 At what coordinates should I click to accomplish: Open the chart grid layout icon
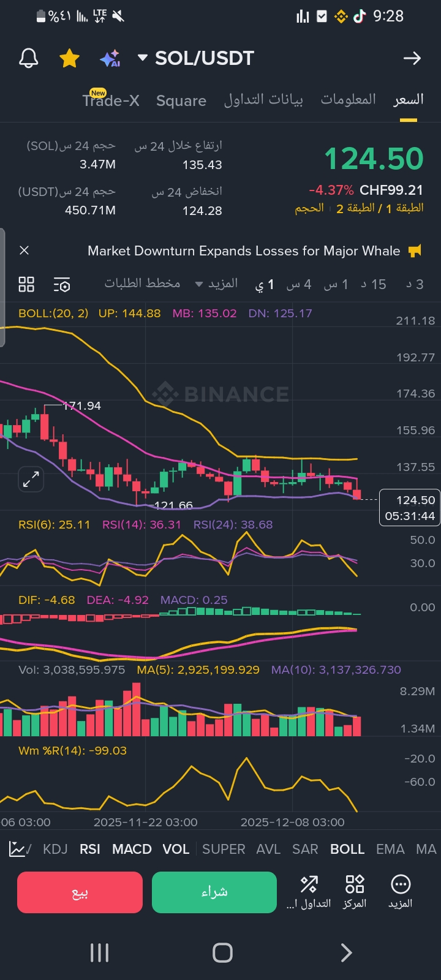(x=26, y=284)
